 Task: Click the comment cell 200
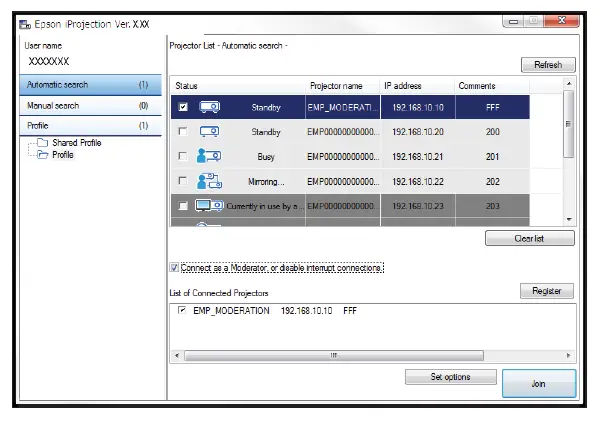point(493,132)
